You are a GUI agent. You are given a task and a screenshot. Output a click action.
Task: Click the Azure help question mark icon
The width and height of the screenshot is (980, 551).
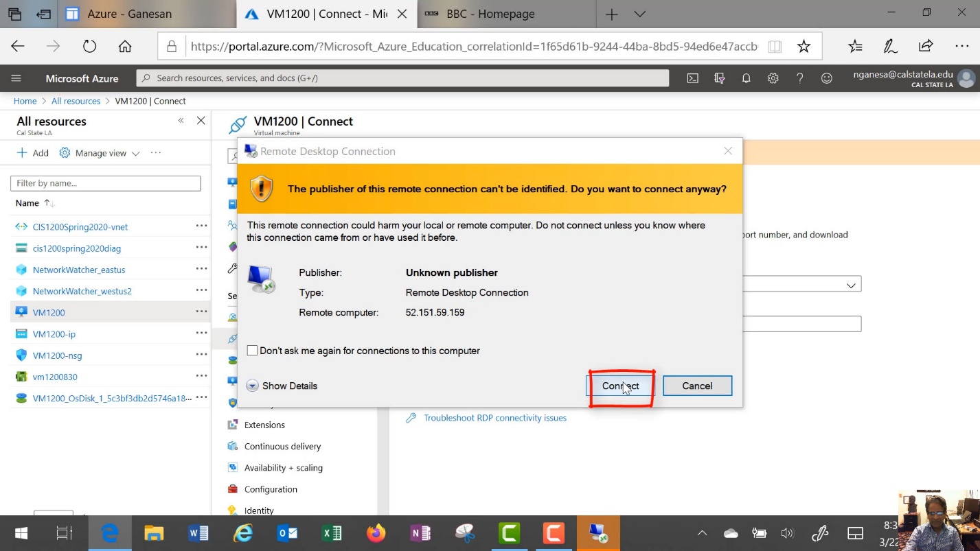[x=799, y=78]
